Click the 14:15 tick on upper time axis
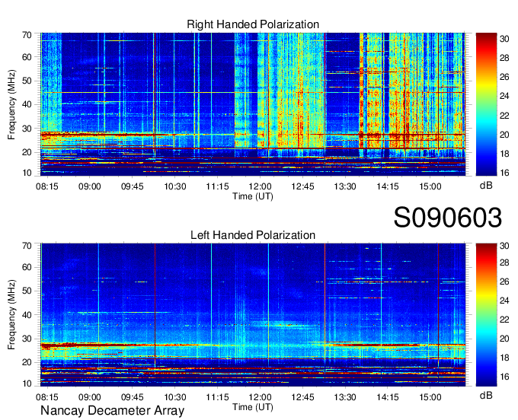The width and height of the screenshot is (518, 420). 388,186
